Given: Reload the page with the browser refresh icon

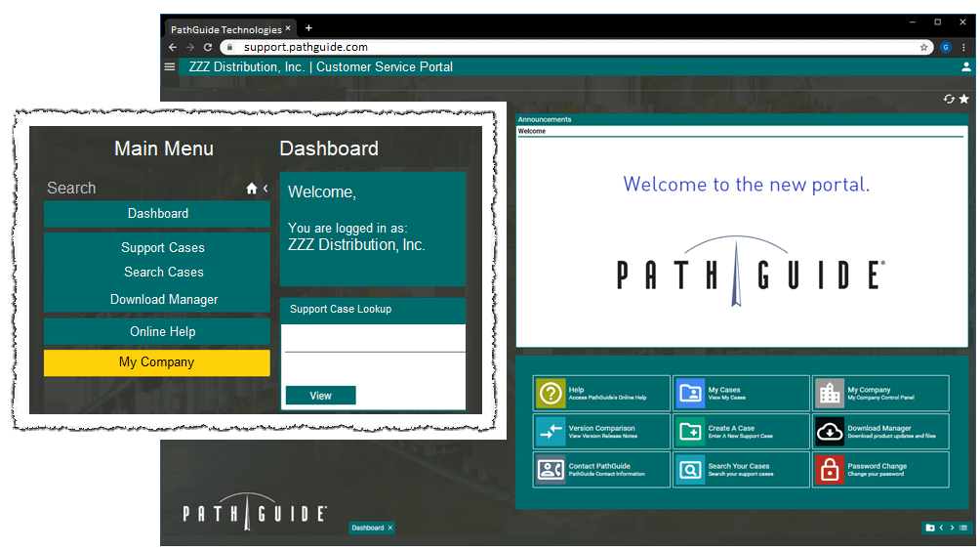Looking at the screenshot, I should [208, 47].
